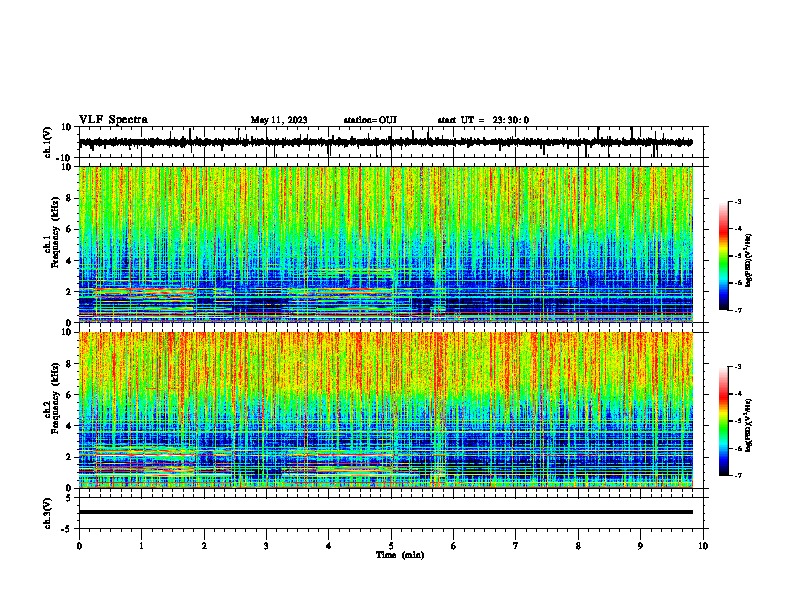
Task: Click the "2" kHz tick of ch.2 spectrogram
Action: pos(69,457)
